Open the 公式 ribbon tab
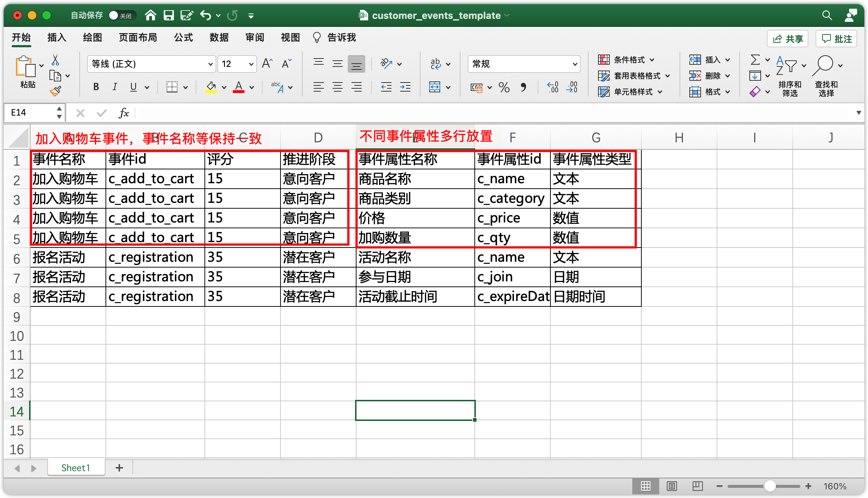The height and width of the screenshot is (498, 868). 183,37
